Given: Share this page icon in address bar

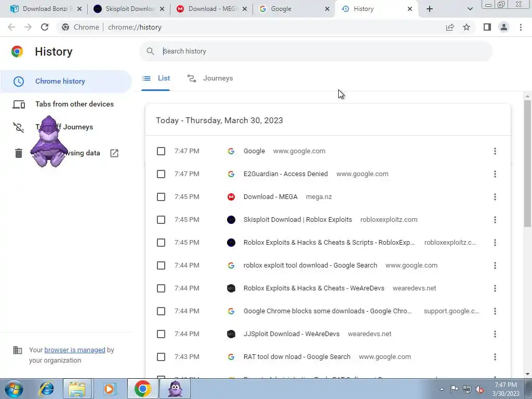Looking at the screenshot, I should point(450,27).
